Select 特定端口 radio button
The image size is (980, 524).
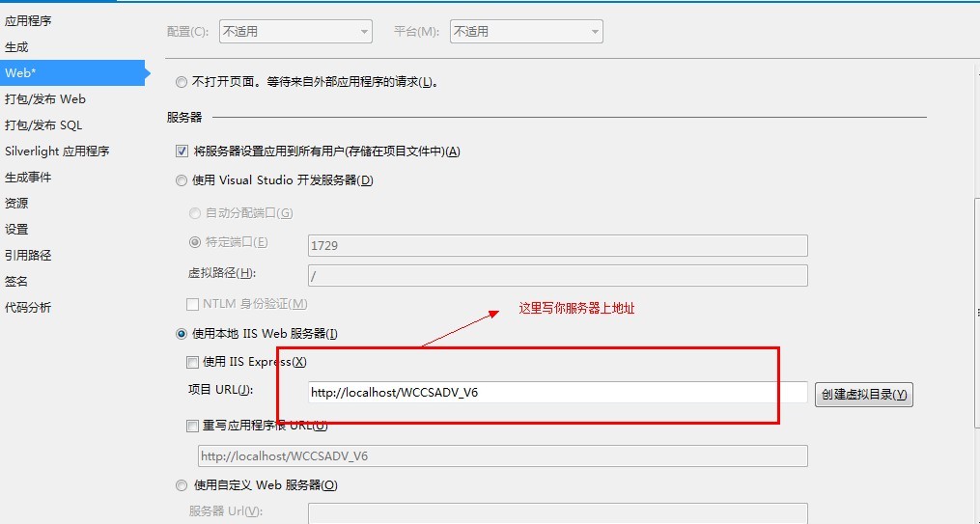pyautogui.click(x=195, y=241)
